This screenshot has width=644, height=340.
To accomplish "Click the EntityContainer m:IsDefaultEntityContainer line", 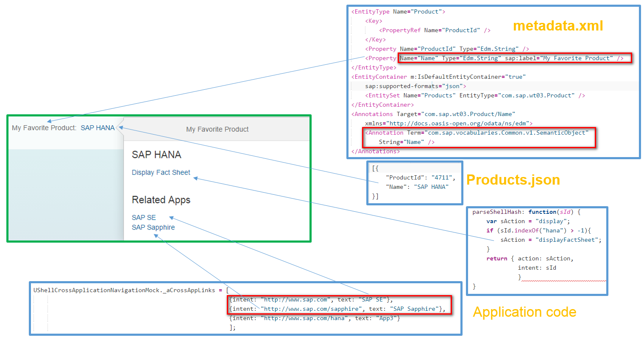I will [x=438, y=77].
